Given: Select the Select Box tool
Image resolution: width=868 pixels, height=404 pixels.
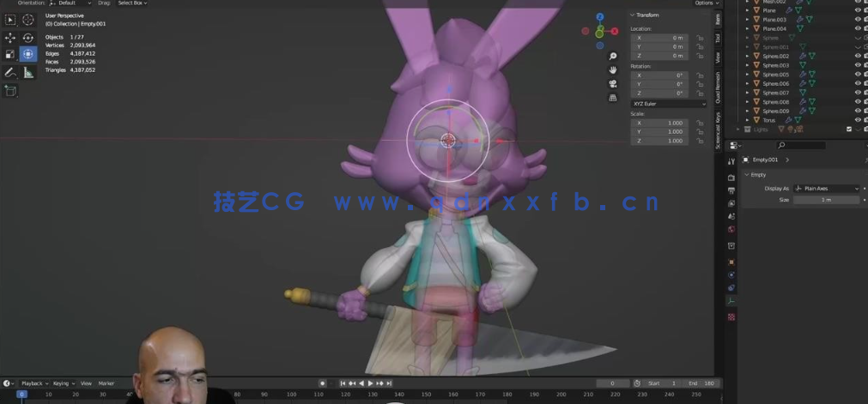Looking at the screenshot, I should coord(10,21).
